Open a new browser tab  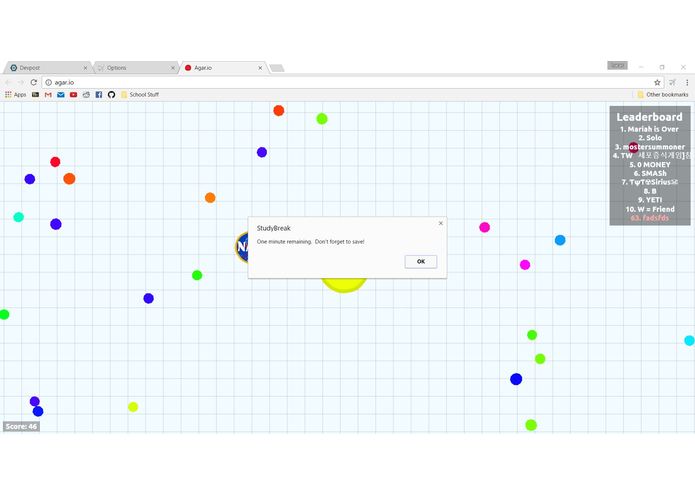click(277, 68)
